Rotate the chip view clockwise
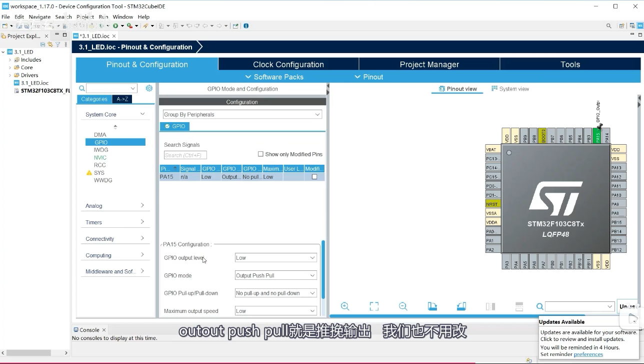The width and height of the screenshot is (644, 364). click(x=432, y=306)
